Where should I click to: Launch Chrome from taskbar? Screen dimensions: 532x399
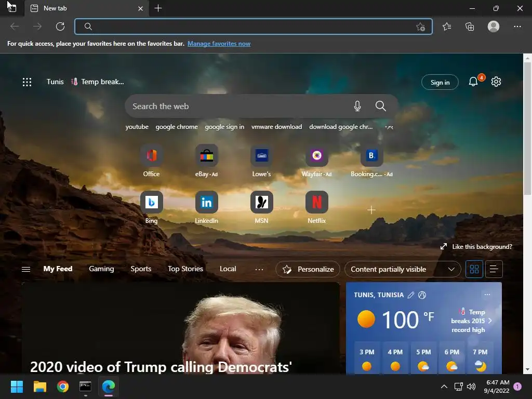click(63, 387)
